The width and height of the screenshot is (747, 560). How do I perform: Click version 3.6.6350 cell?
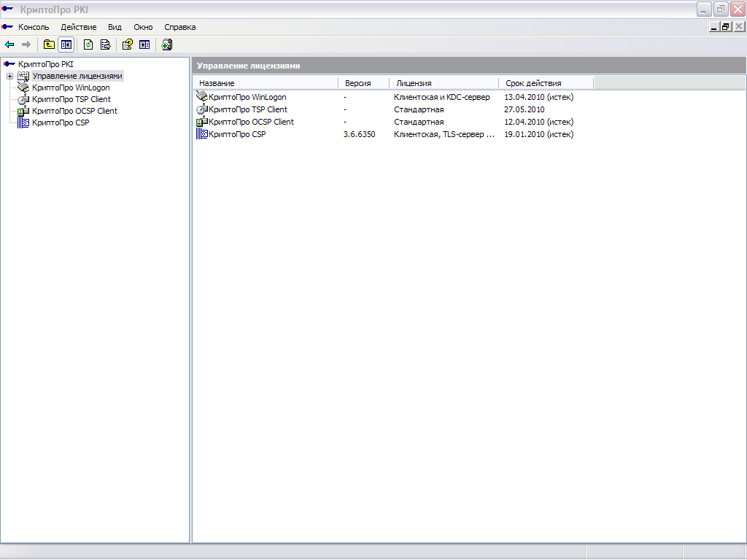[359, 134]
